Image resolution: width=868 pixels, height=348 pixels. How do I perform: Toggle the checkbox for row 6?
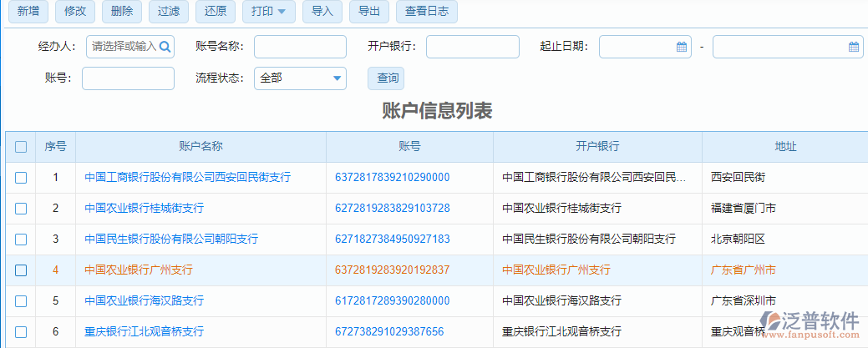pos(21,332)
